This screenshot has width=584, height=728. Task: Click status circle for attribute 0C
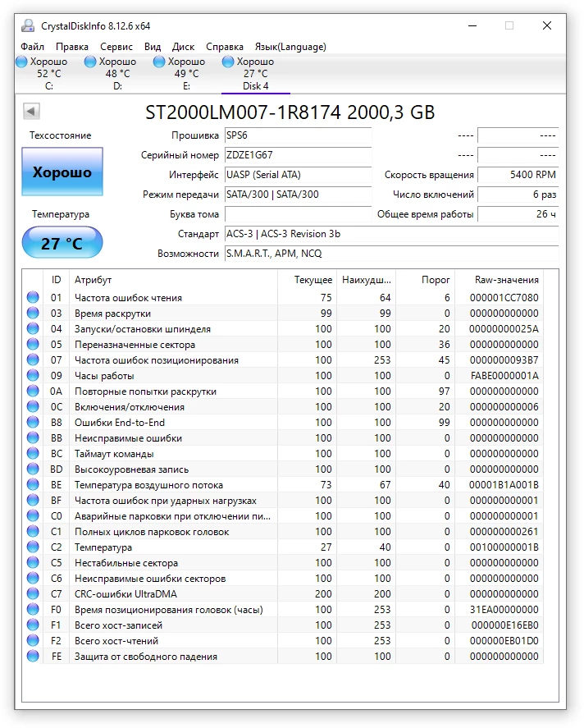(x=33, y=407)
